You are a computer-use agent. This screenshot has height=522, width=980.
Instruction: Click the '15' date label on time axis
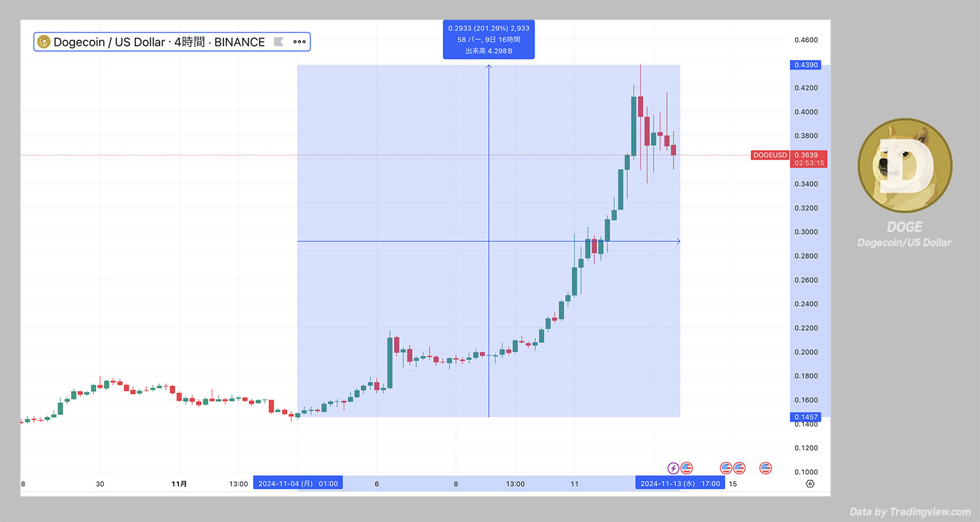733,484
